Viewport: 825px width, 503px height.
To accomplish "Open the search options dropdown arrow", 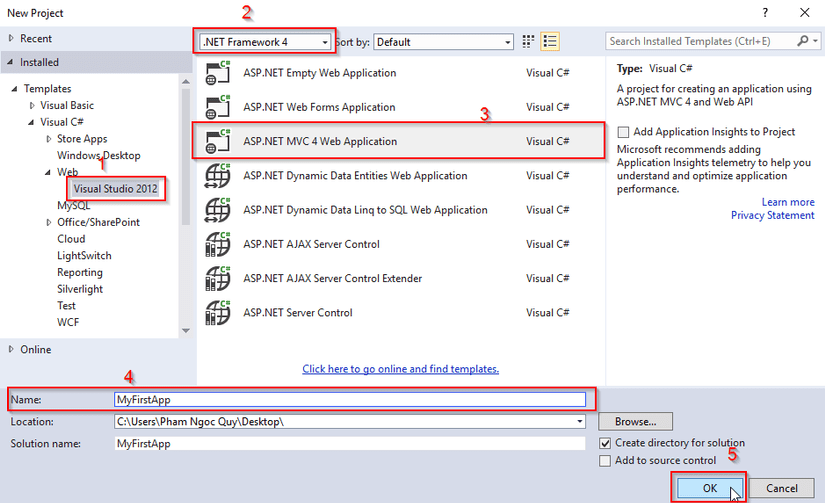I will (815, 41).
